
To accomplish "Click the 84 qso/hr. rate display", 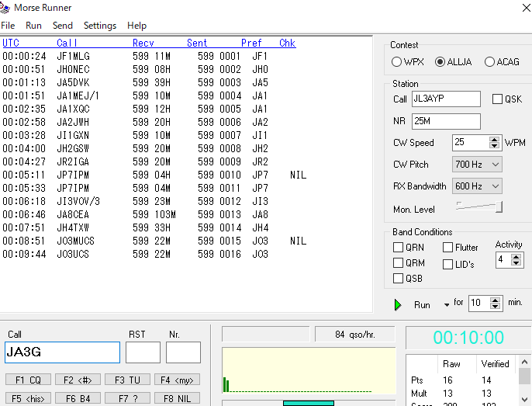I will tap(355, 335).
